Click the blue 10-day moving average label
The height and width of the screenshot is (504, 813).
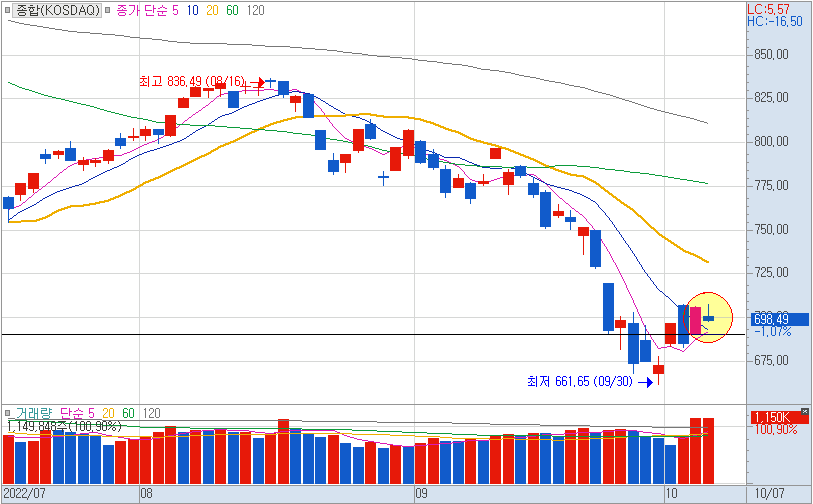192,10
